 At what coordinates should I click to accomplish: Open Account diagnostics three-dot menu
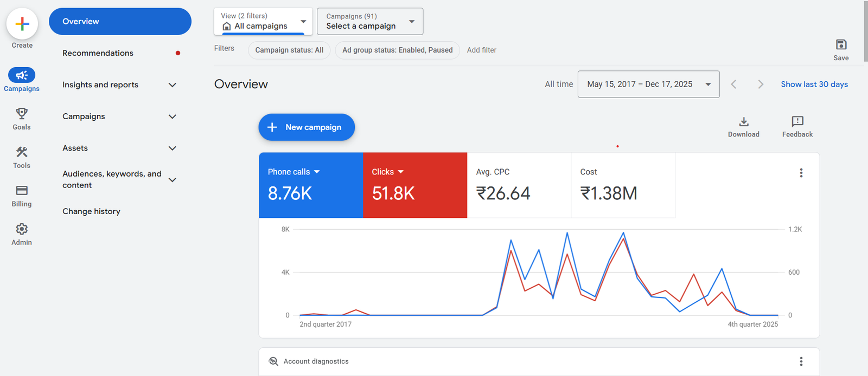801,361
